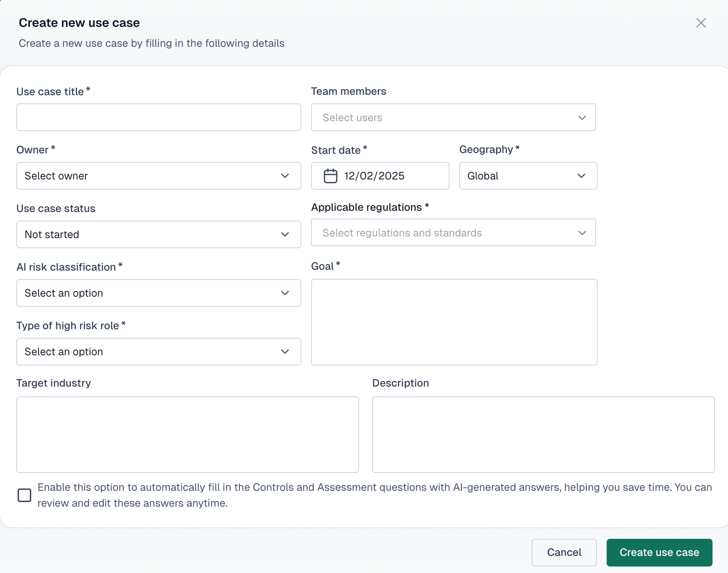This screenshot has width=728, height=573.
Task: Open the Select owner dropdown
Action: [158, 176]
